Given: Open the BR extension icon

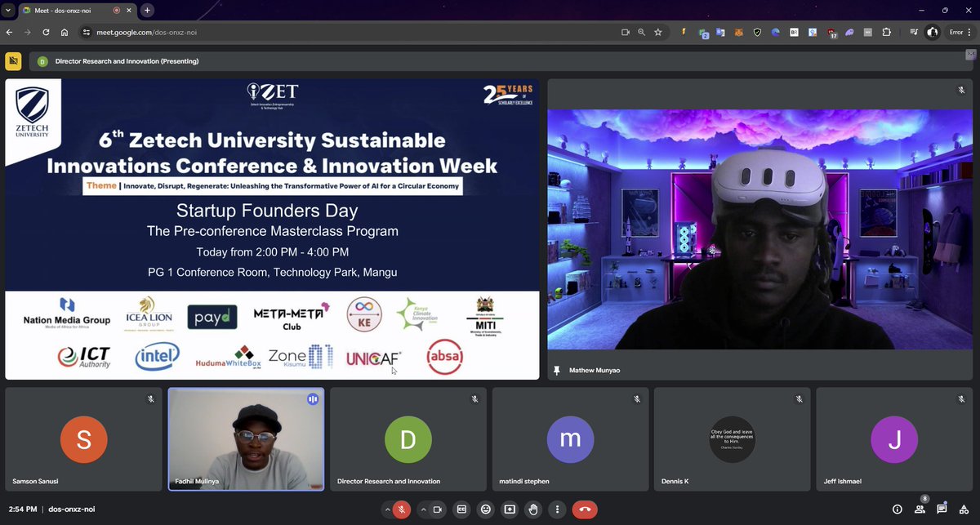Looking at the screenshot, I should click(x=794, y=33).
